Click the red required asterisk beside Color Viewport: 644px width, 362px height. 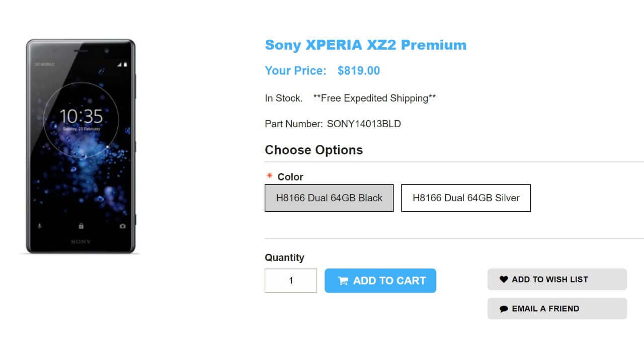point(269,176)
